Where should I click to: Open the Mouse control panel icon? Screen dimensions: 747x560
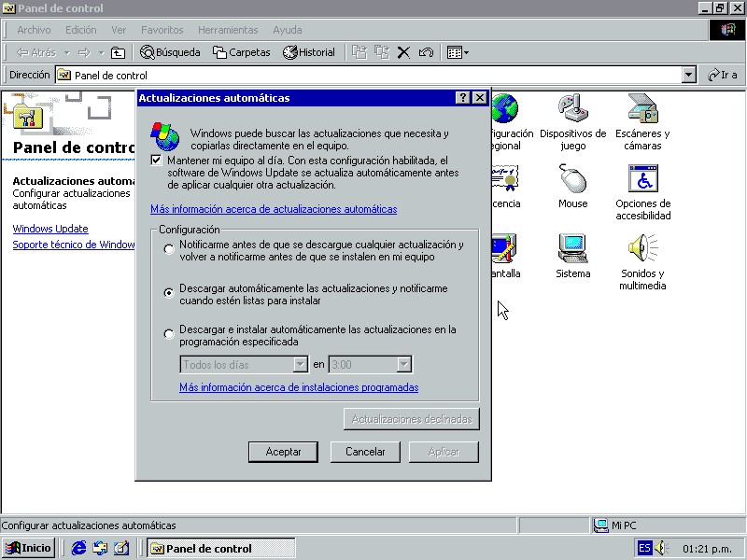(572, 187)
